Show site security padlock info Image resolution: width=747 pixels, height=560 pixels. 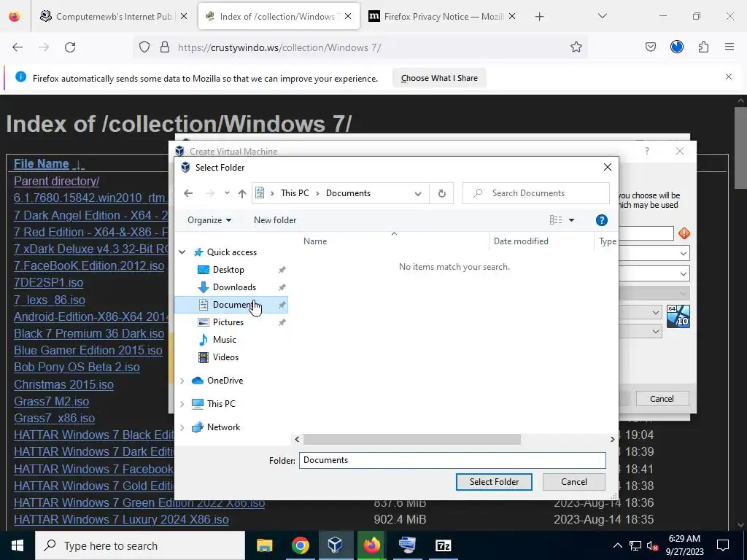point(165,47)
